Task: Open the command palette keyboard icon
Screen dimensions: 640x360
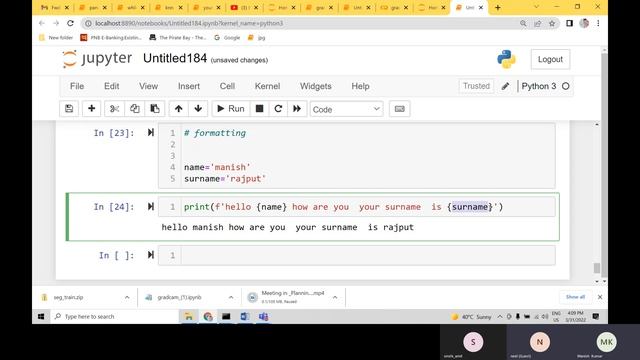Action: click(x=400, y=109)
